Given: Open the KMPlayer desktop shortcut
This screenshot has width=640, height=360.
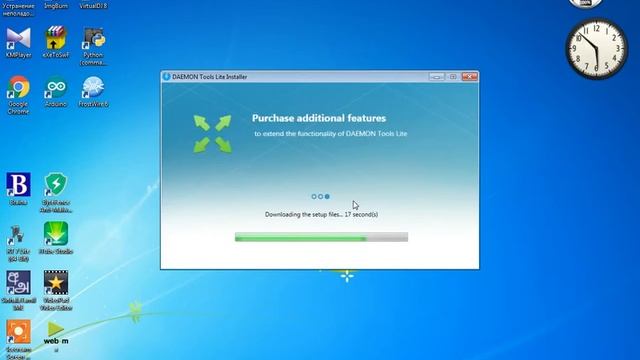Looking at the screenshot, I should (18, 40).
